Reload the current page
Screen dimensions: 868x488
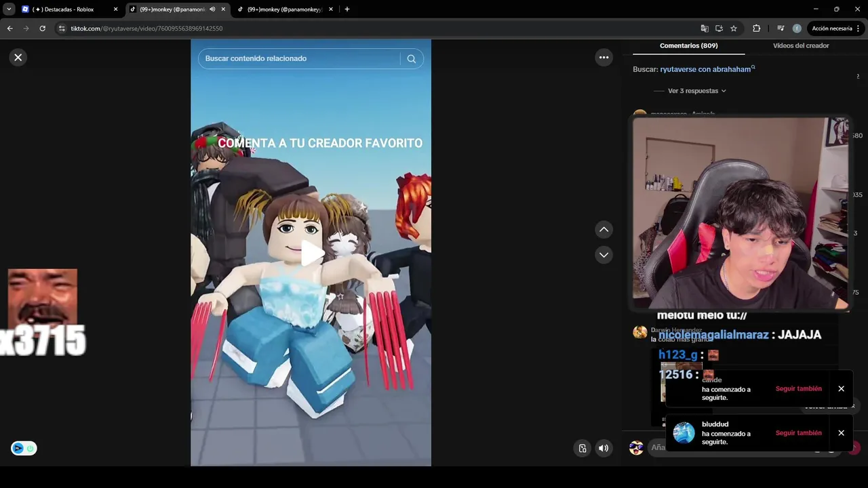pos(42,28)
